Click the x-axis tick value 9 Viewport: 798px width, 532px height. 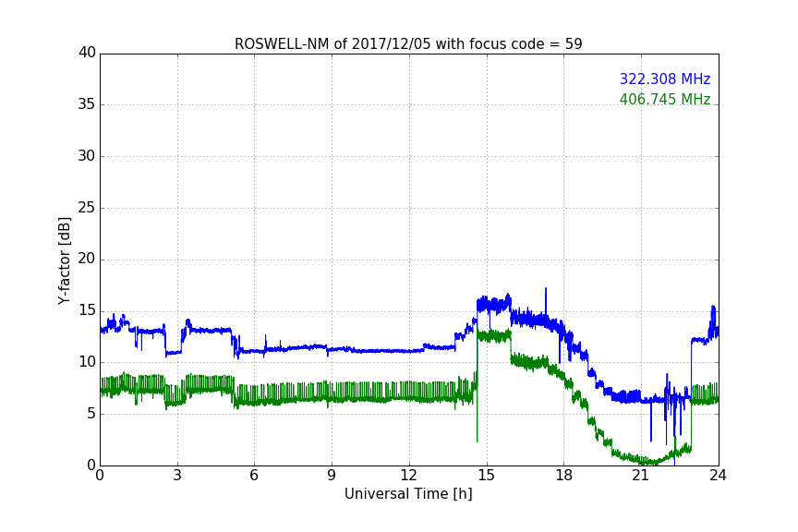(332, 476)
